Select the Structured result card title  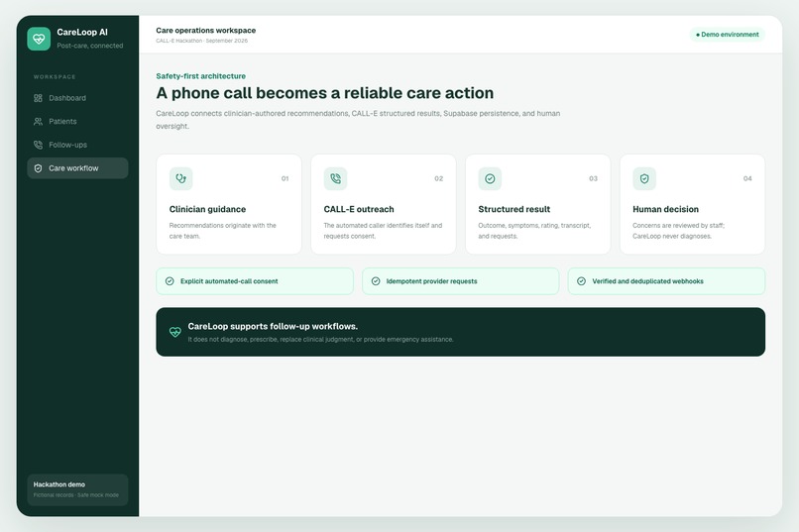tap(514, 209)
